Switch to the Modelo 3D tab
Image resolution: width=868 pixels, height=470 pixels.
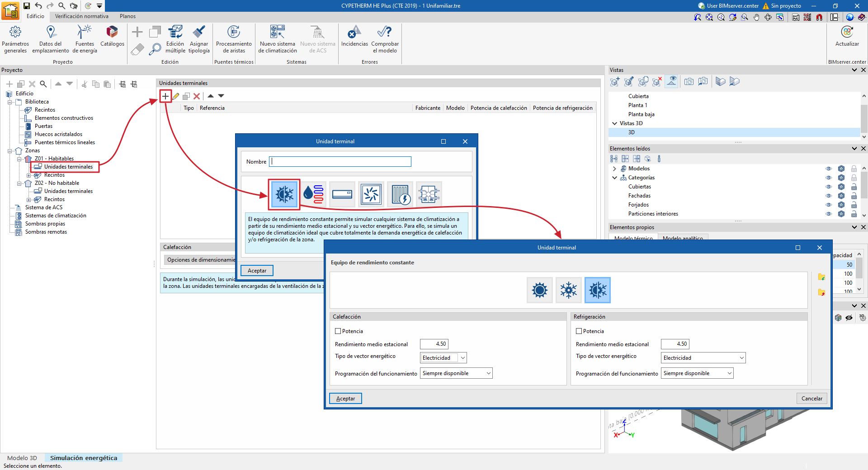coord(22,458)
